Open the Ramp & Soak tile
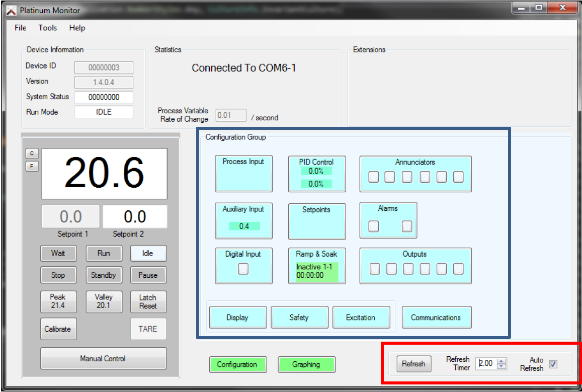The image size is (582, 392). [316, 254]
